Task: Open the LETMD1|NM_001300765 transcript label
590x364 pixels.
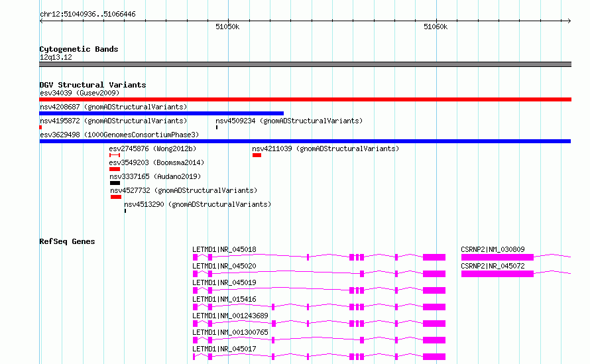Action: [230, 332]
